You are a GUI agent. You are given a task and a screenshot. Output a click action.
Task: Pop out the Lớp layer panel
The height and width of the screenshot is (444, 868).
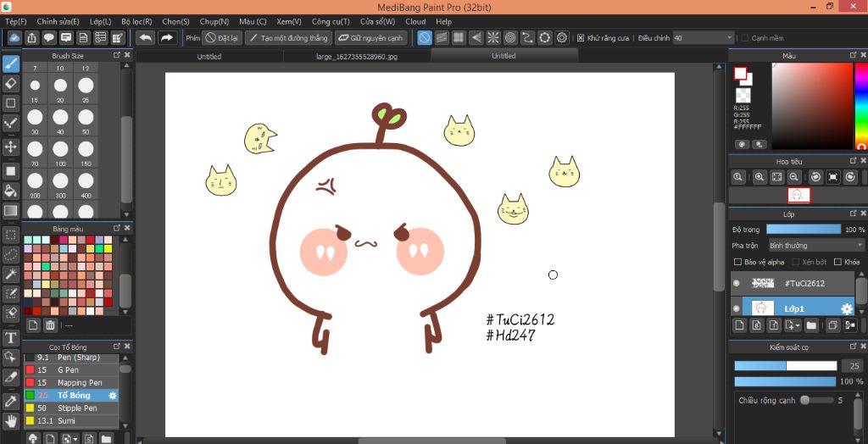pyautogui.click(x=853, y=214)
